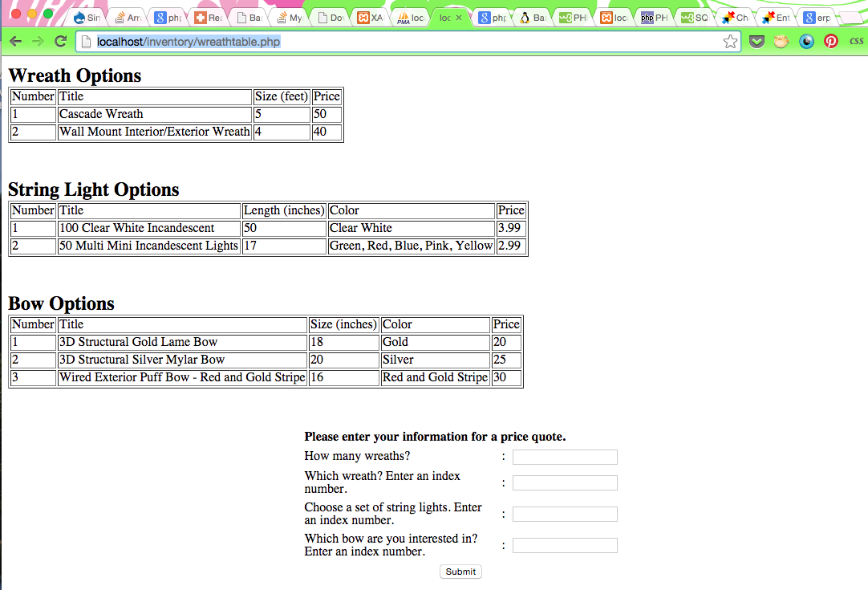
Task: Click 'Wired Exterior Puff Bow - Red and Gold Stripe'
Action: pyautogui.click(x=182, y=378)
